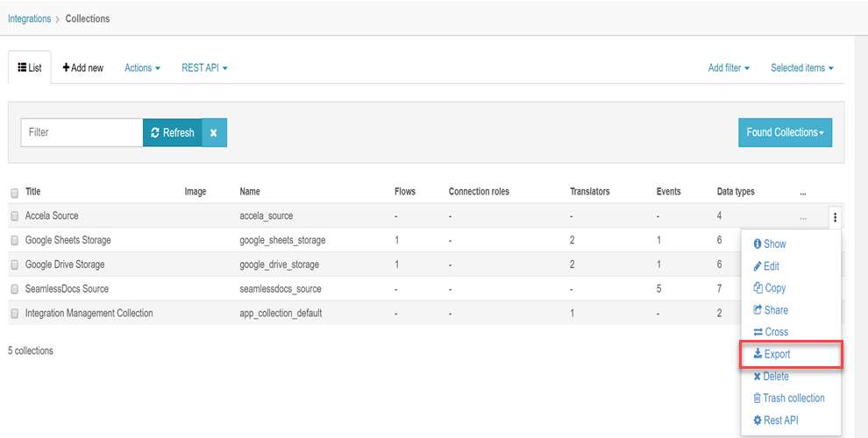
Task: Choose Share in the context menu
Action: tap(771, 310)
